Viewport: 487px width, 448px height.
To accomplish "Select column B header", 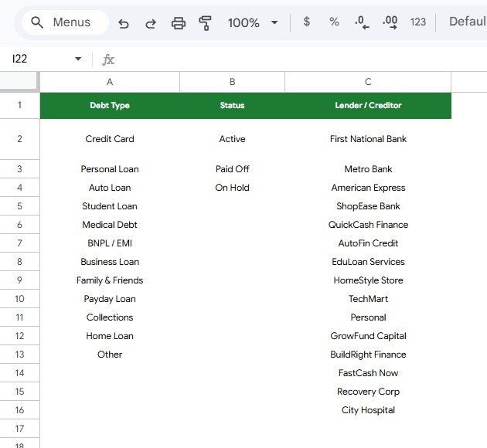I will [232, 82].
